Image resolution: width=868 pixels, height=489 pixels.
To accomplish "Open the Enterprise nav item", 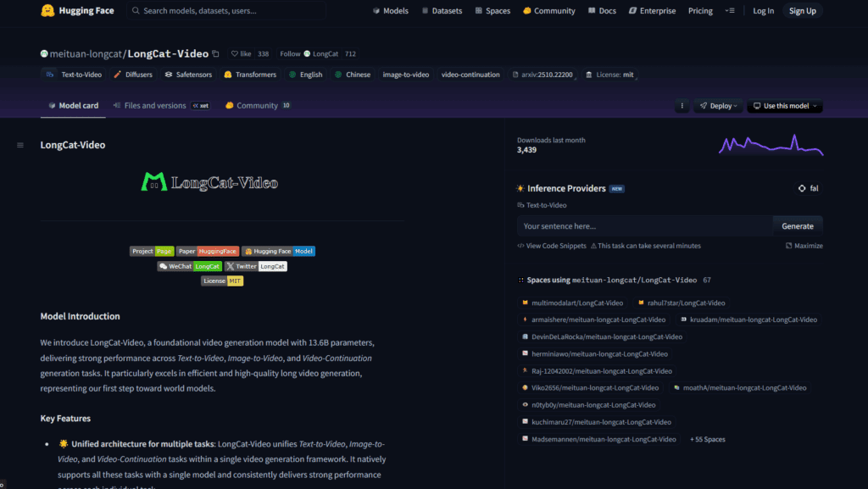I will pos(652,10).
